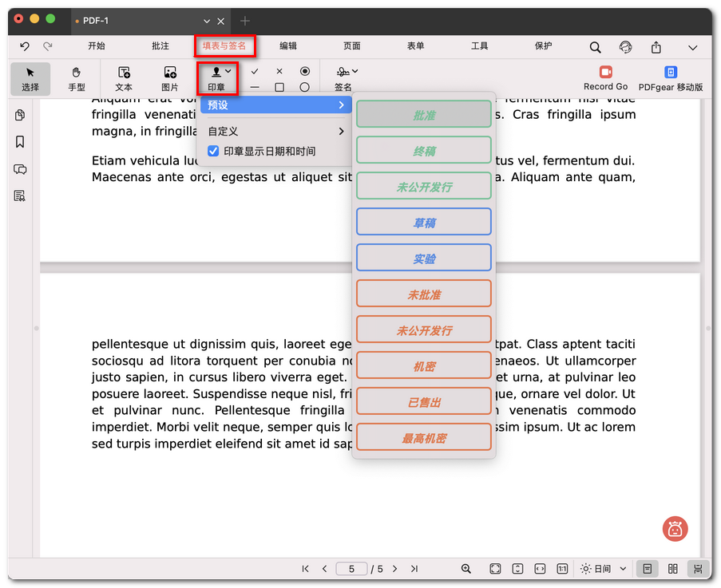Image resolution: width=721 pixels, height=588 pixels.
Task: Open the 签名 signature dropdown
Action: [x=347, y=73]
